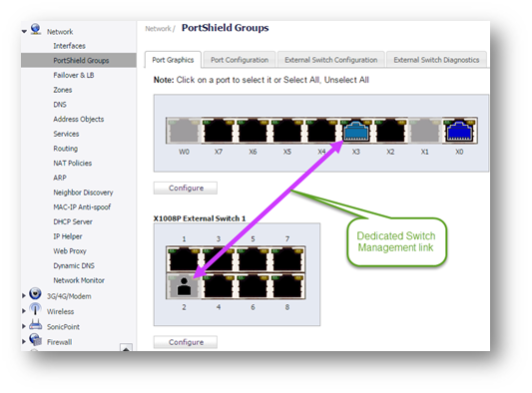Viewport: 532px width, 393px height.
Task: Switch to Port Configuration tab
Action: 240,60
